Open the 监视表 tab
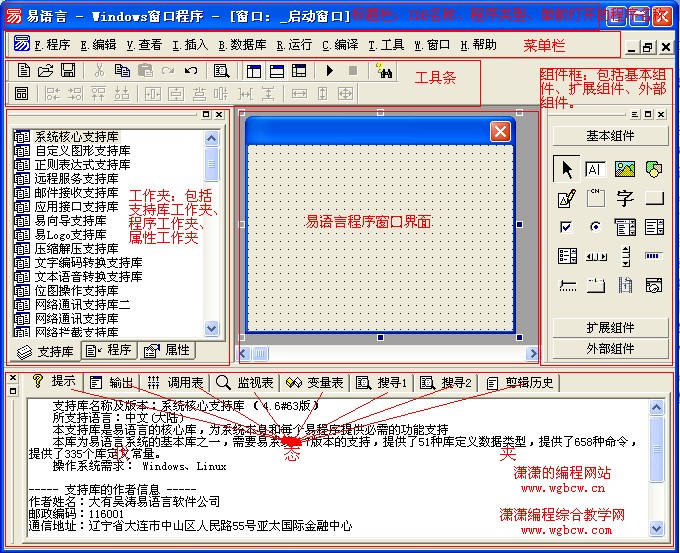 coord(245,383)
